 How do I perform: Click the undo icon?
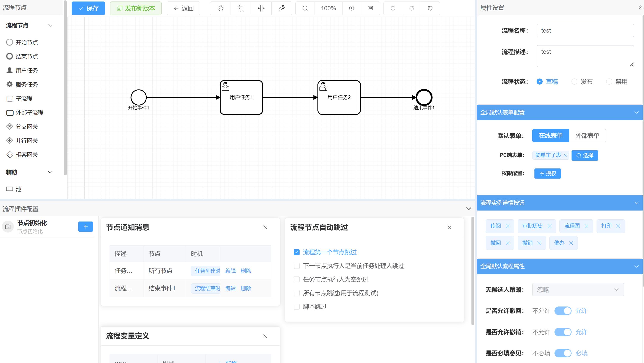click(393, 8)
